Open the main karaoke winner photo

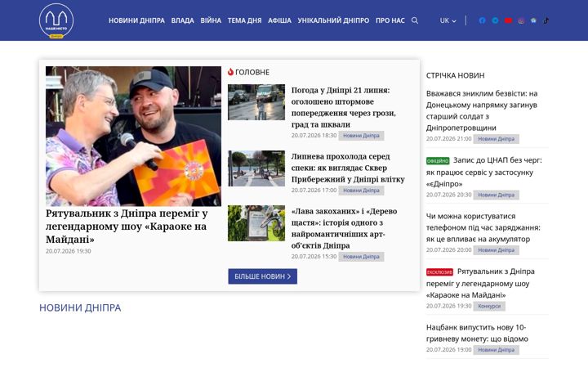tap(133, 137)
